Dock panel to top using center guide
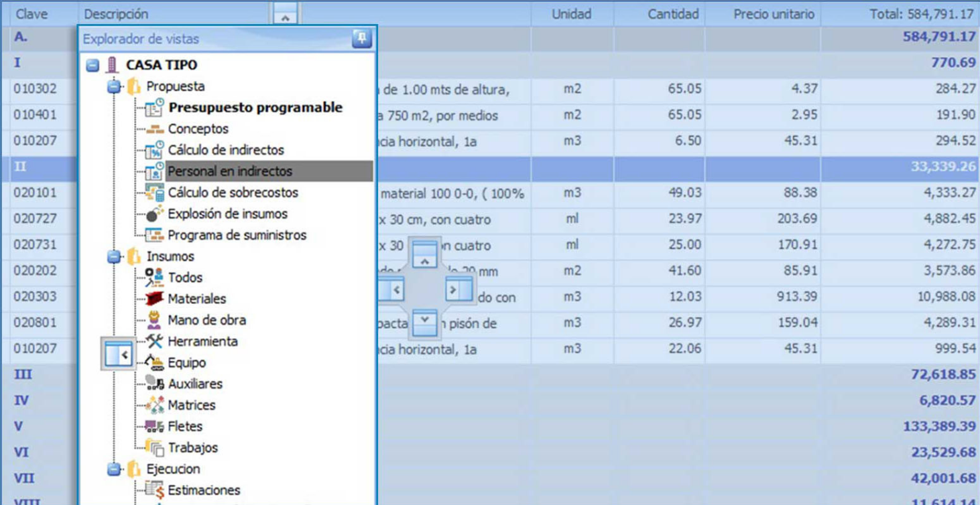Screen dimensions: 980x505 tap(424, 254)
